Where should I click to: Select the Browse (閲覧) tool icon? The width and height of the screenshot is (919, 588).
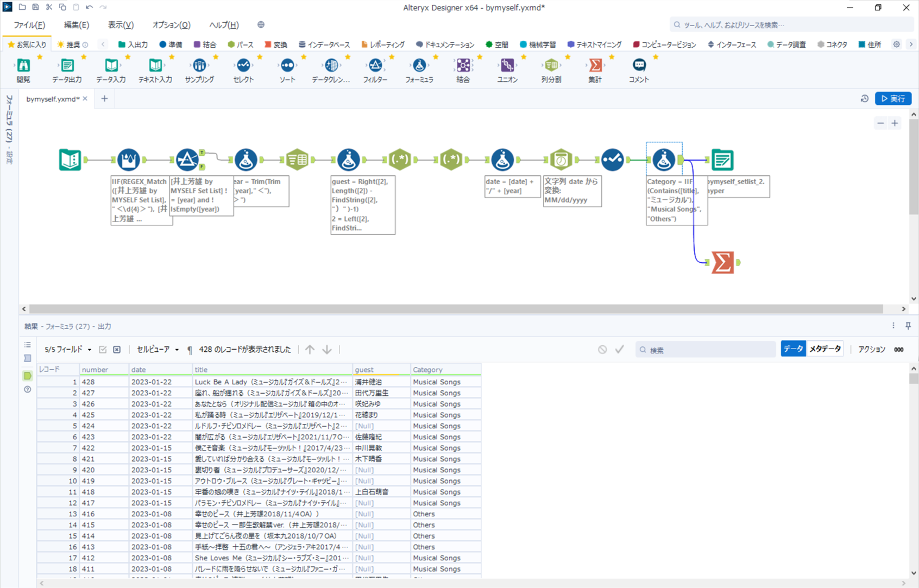tap(23, 66)
